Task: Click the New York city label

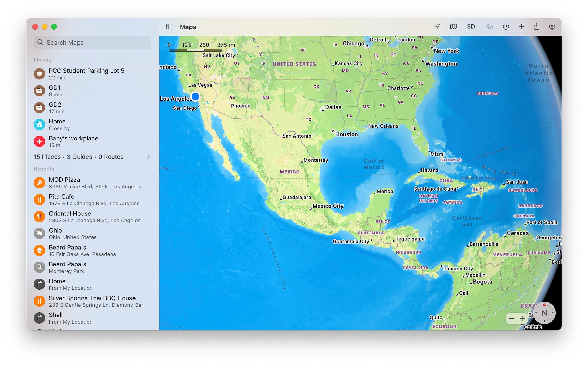Action: pos(446,51)
